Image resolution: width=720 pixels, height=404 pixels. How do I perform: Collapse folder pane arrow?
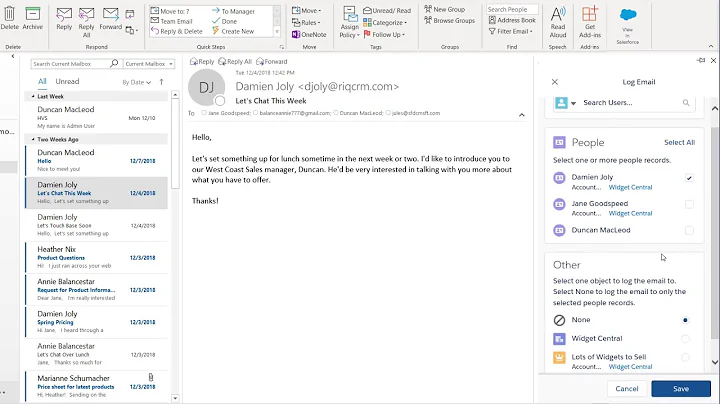13,56
